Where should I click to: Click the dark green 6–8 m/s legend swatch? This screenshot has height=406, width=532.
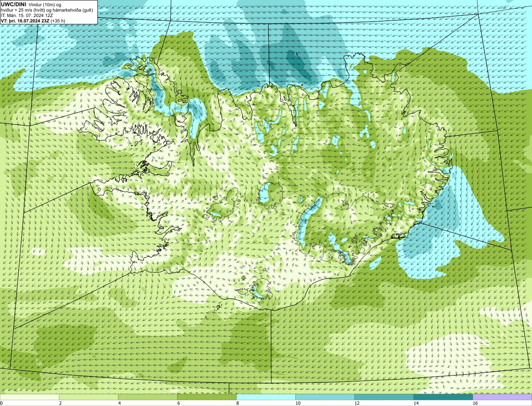point(207,397)
